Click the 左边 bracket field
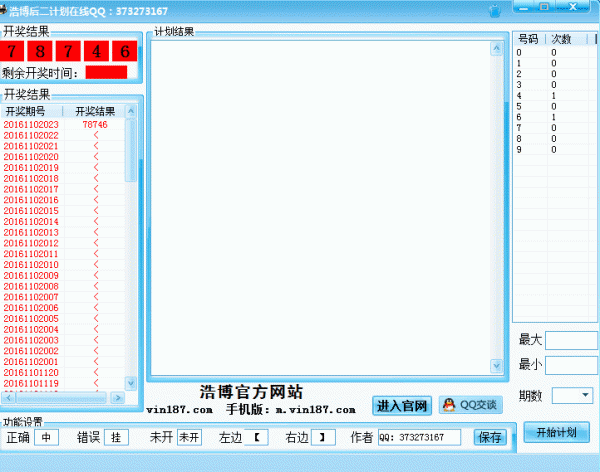The image size is (600, 472). point(256,438)
